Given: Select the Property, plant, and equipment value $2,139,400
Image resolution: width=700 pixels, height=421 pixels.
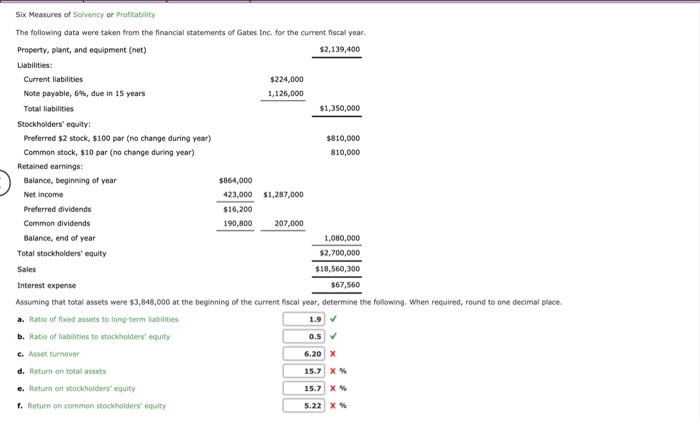Looking at the screenshot, I should point(340,50).
